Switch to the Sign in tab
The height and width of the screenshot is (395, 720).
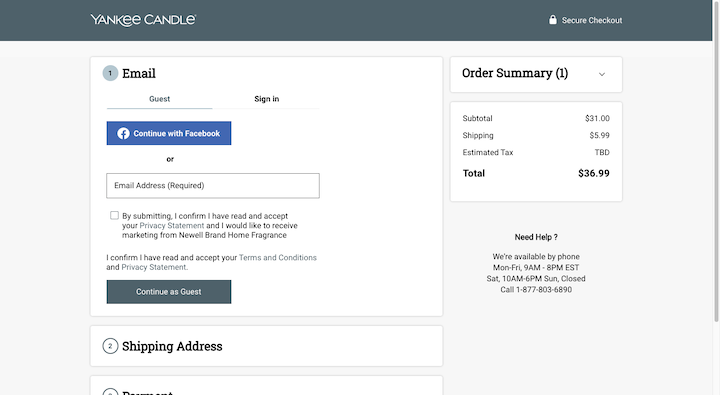266,99
